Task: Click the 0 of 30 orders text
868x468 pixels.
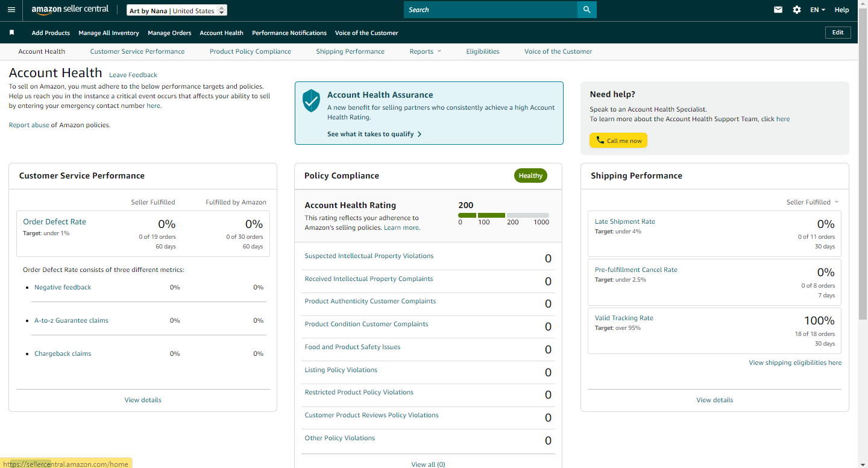Action: (245, 236)
